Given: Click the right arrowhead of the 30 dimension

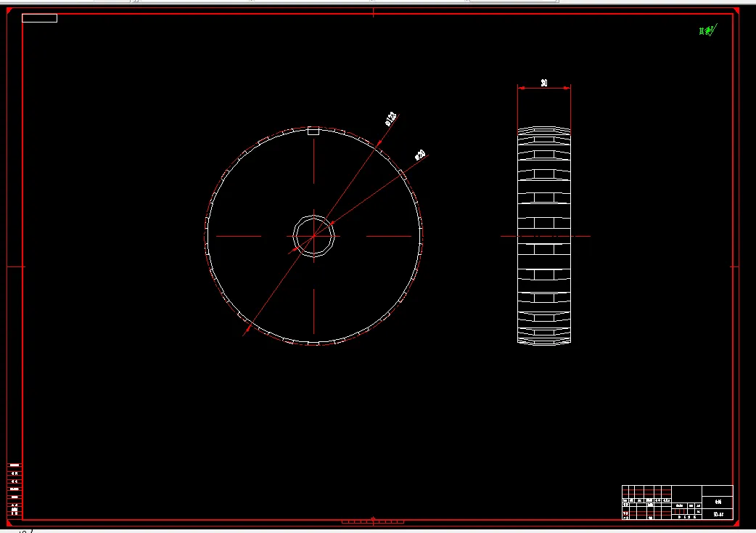Looking at the screenshot, I should coord(567,88).
